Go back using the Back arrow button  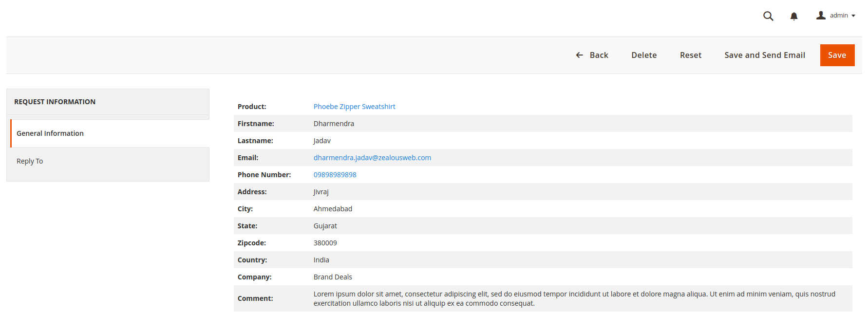(592, 55)
